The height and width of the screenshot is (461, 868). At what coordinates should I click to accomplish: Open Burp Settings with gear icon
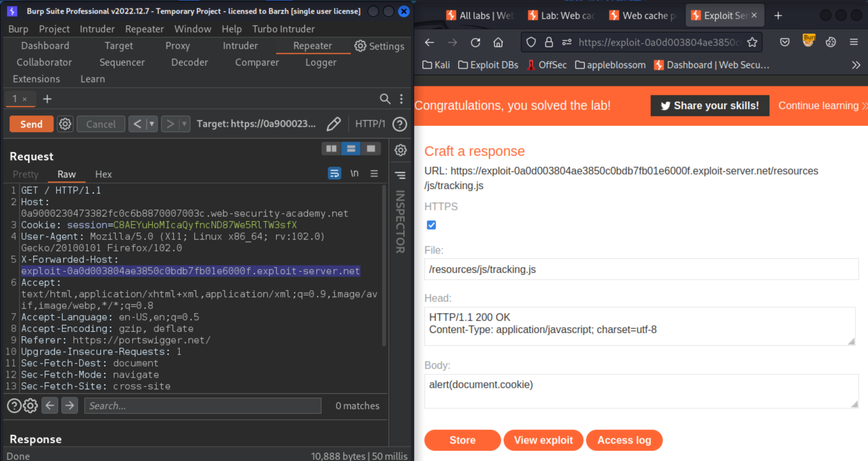(x=379, y=46)
